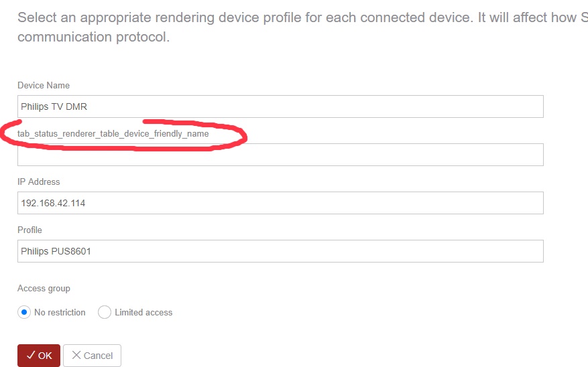Click the 'Profile' field label
This screenshot has height=367, width=588.
(30, 230)
